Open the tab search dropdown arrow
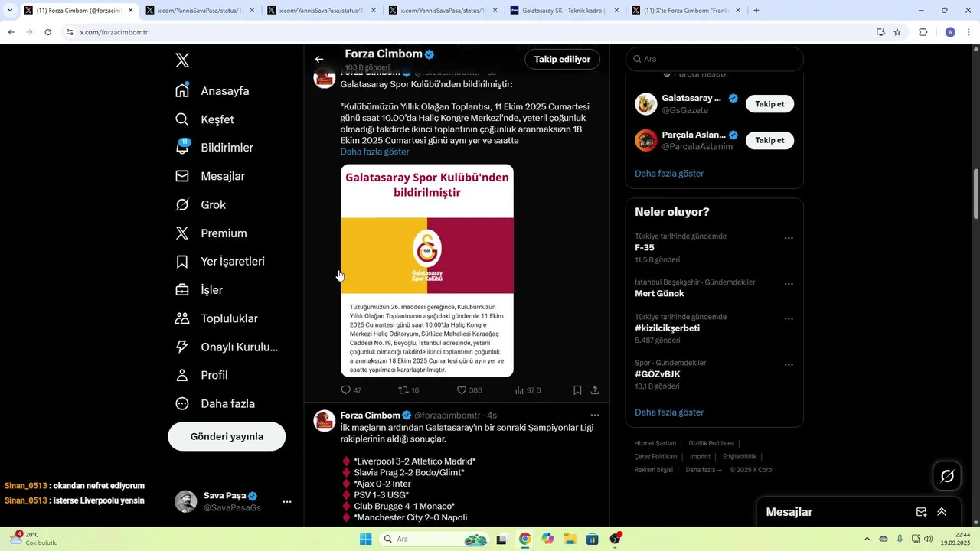The height and width of the screenshot is (551, 980). (10, 11)
